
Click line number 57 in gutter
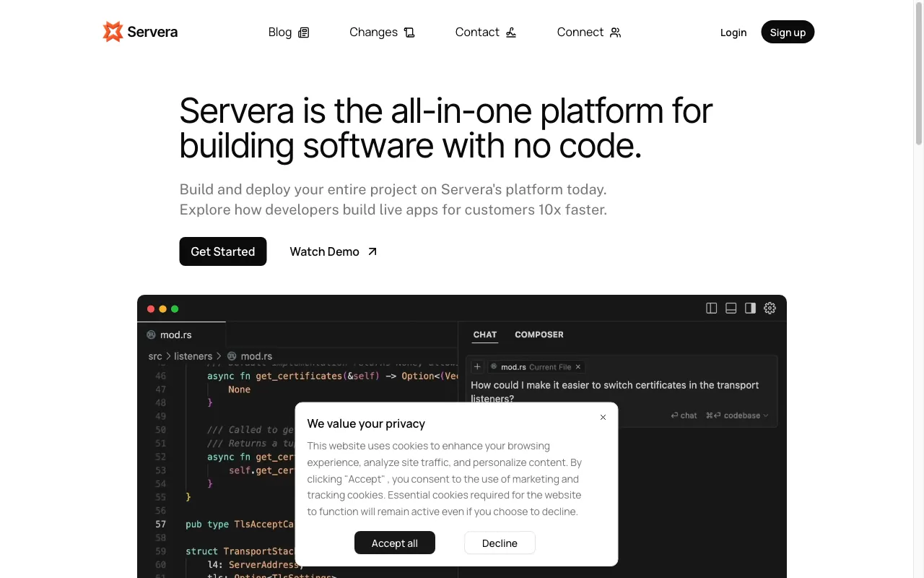point(160,525)
